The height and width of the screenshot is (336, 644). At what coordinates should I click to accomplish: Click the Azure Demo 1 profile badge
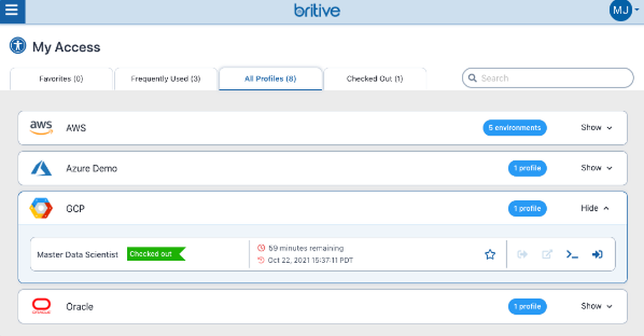tap(527, 168)
